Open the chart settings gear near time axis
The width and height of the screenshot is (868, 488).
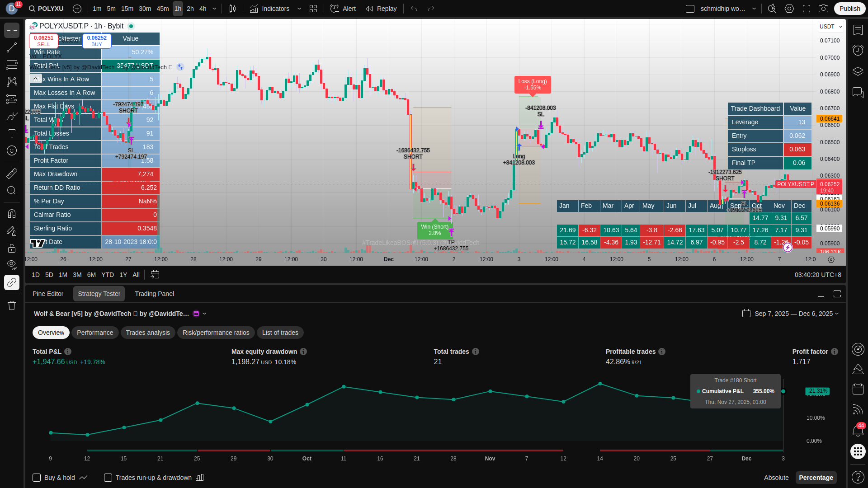coord(831,259)
